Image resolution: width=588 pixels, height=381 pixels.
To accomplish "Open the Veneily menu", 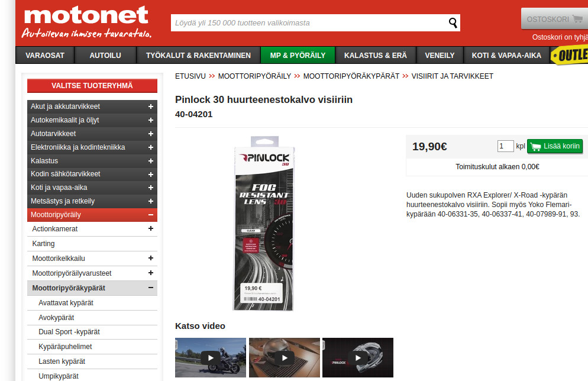I will pos(440,56).
